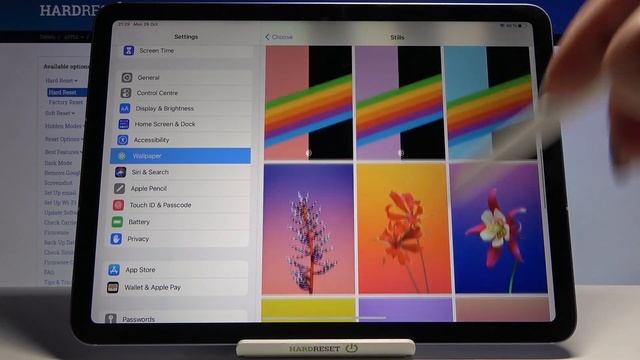Open App Store settings

coord(176,270)
